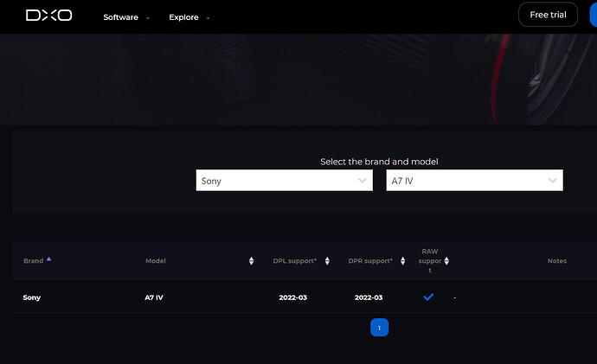
Task: Click the Software menu chevron
Action: click(x=148, y=18)
